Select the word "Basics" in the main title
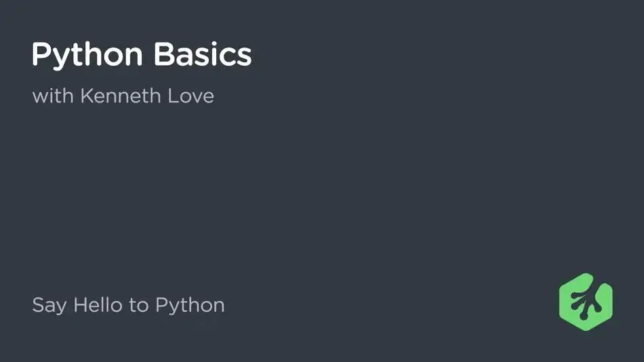The image size is (644, 362). coord(203,54)
